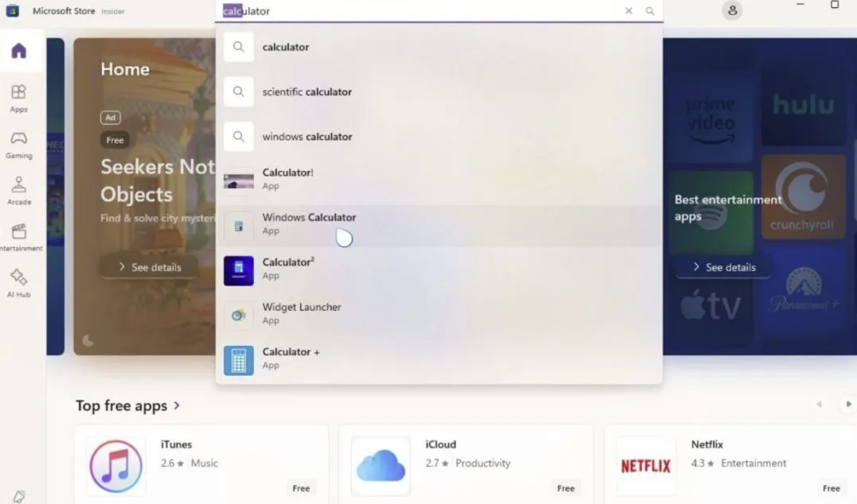857x504 pixels.
Task: Click the moon icon on Home banner
Action: [88, 341]
